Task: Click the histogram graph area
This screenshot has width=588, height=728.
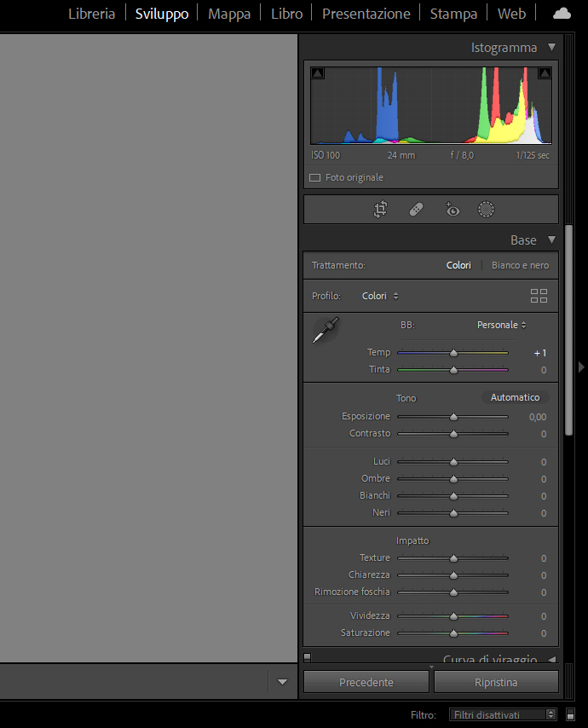Action: pyautogui.click(x=431, y=106)
